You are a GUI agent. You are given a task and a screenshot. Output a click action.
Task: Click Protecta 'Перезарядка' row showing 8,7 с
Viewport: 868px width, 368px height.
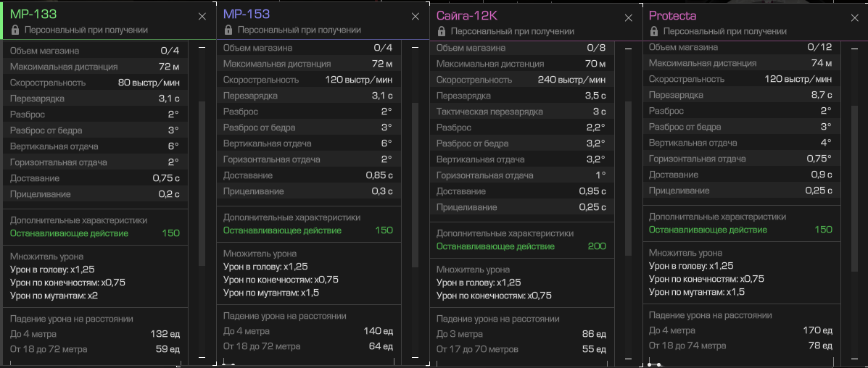pos(740,95)
